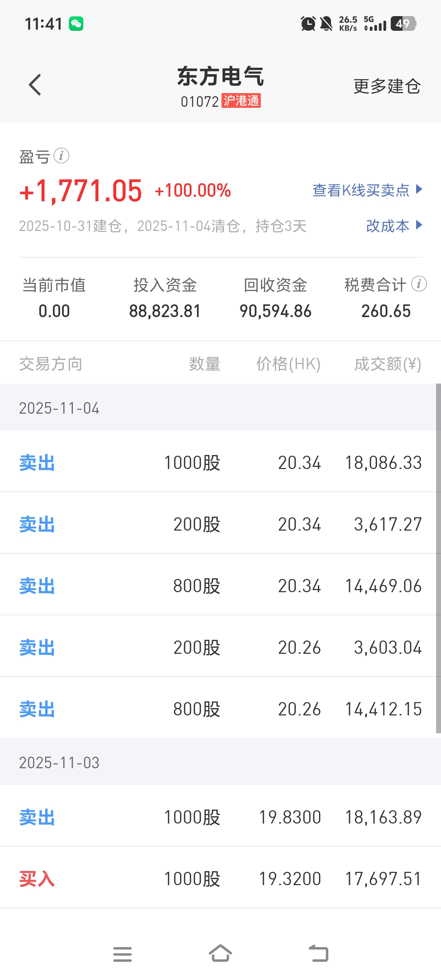Tap the 成交额(¥) column header
Screen dimensions: 441x980
(388, 364)
